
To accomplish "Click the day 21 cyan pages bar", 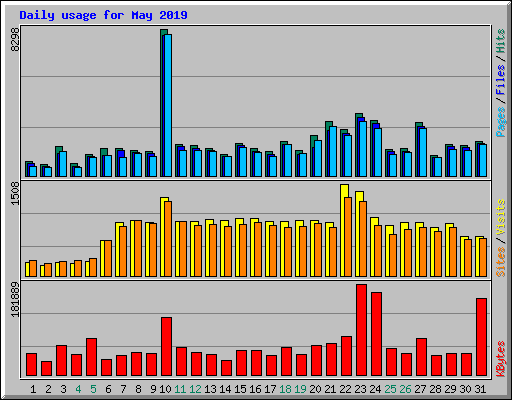I will pos(333,151).
